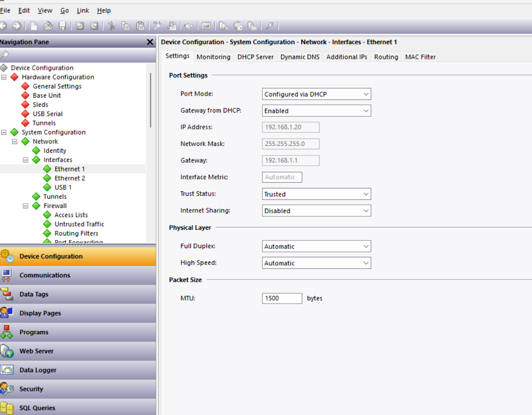The image size is (532, 415).
Task: Open the Internet Sharing dropdown
Action: 316,211
